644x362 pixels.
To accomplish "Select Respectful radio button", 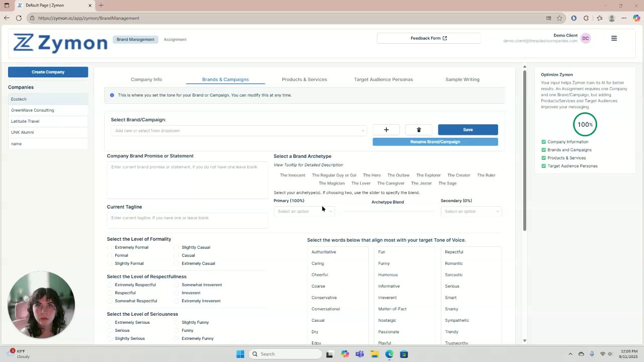I will [x=110, y=293].
